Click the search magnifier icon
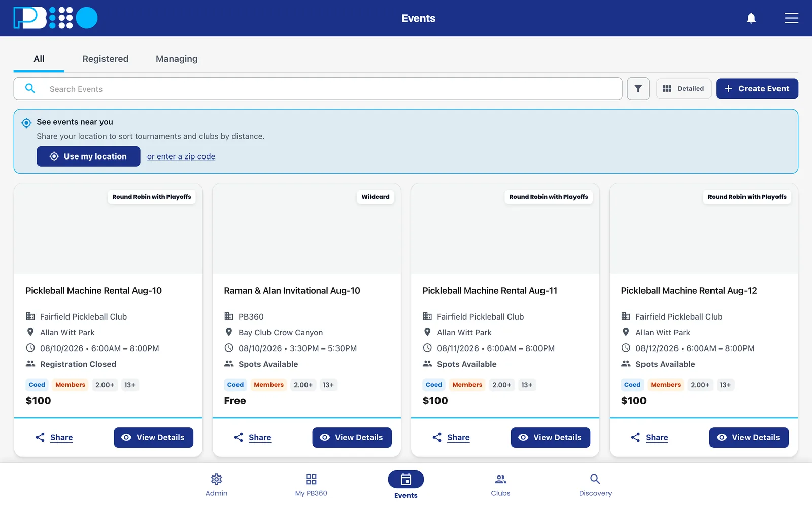 (30, 88)
